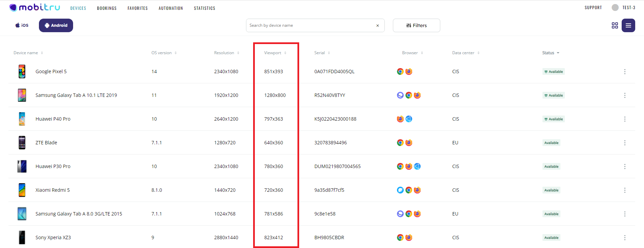Sort by Viewport column
The width and height of the screenshot is (644, 248).
275,53
